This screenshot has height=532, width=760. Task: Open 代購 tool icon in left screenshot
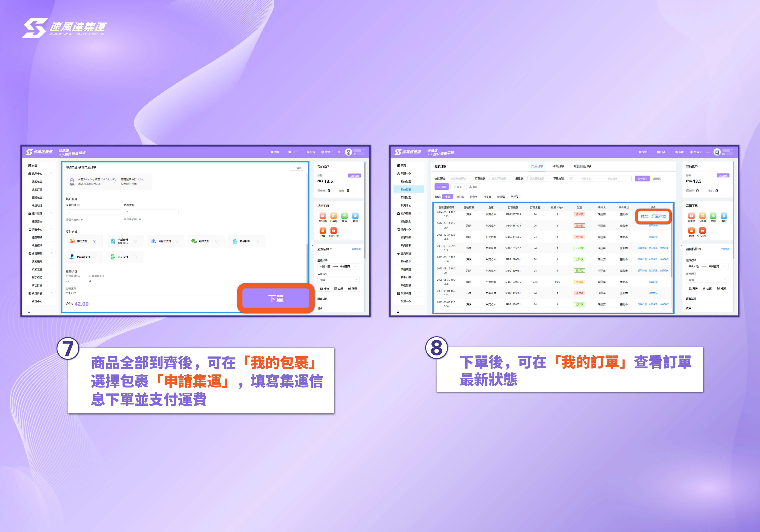[x=323, y=230]
